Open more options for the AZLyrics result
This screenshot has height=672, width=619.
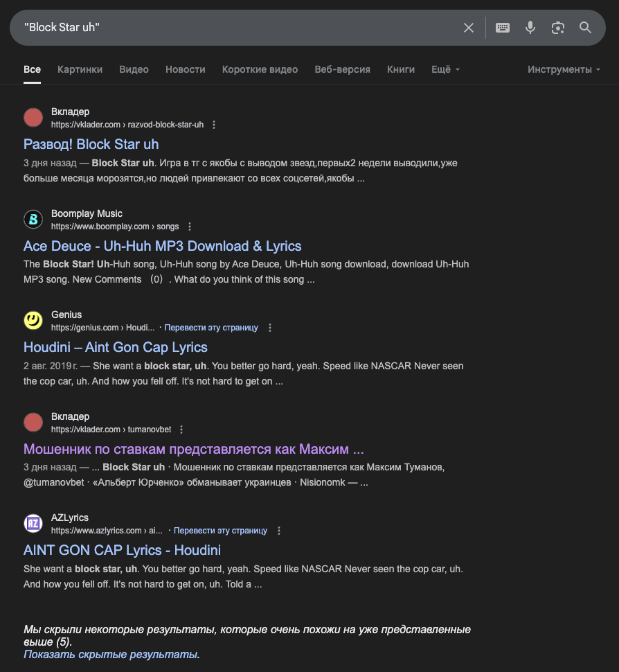(x=279, y=531)
